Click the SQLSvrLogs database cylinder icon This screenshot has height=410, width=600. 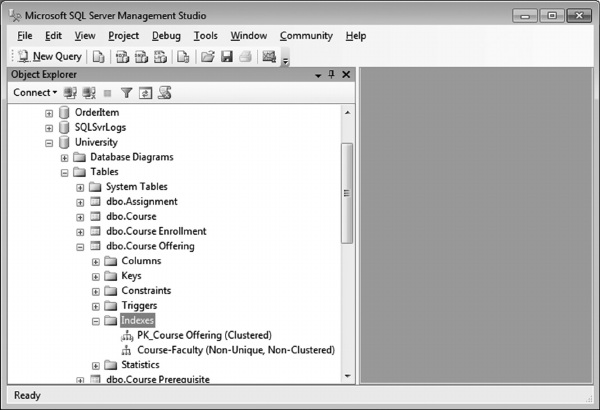(64, 127)
